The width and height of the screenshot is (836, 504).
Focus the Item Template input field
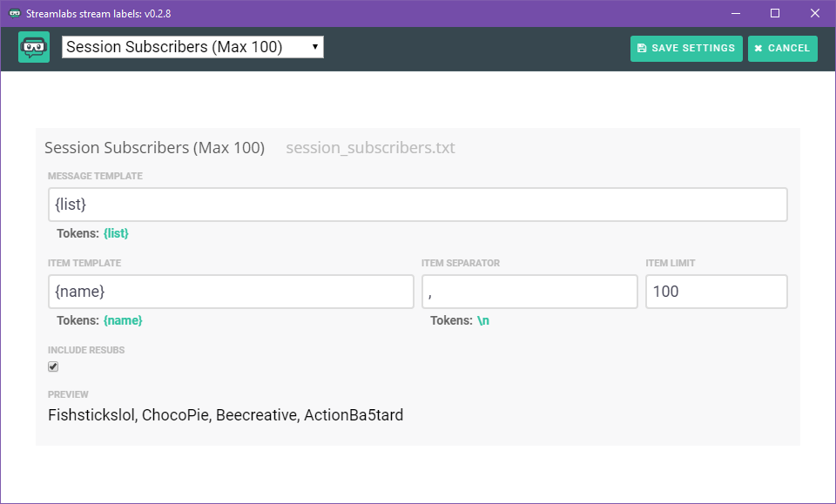231,292
